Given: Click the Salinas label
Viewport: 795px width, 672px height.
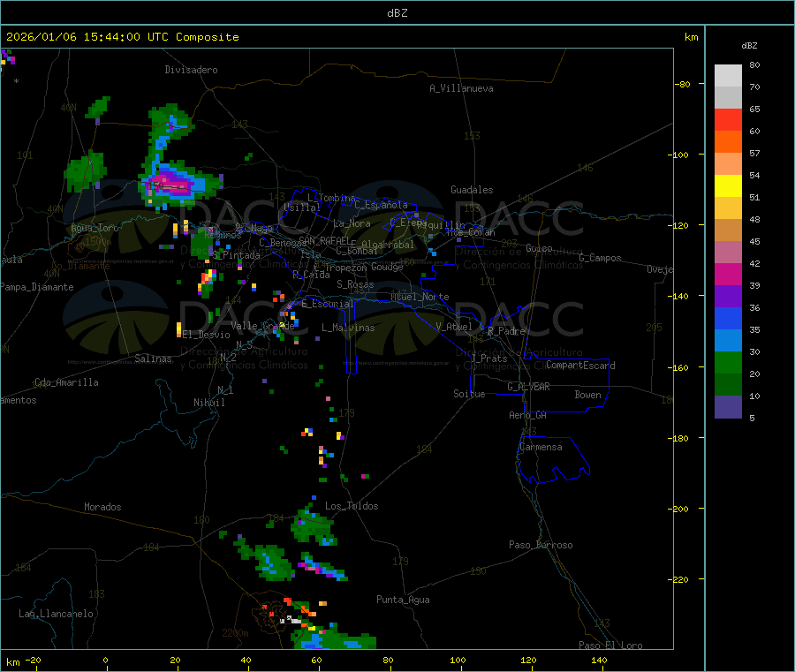Looking at the screenshot, I should pos(153,359).
